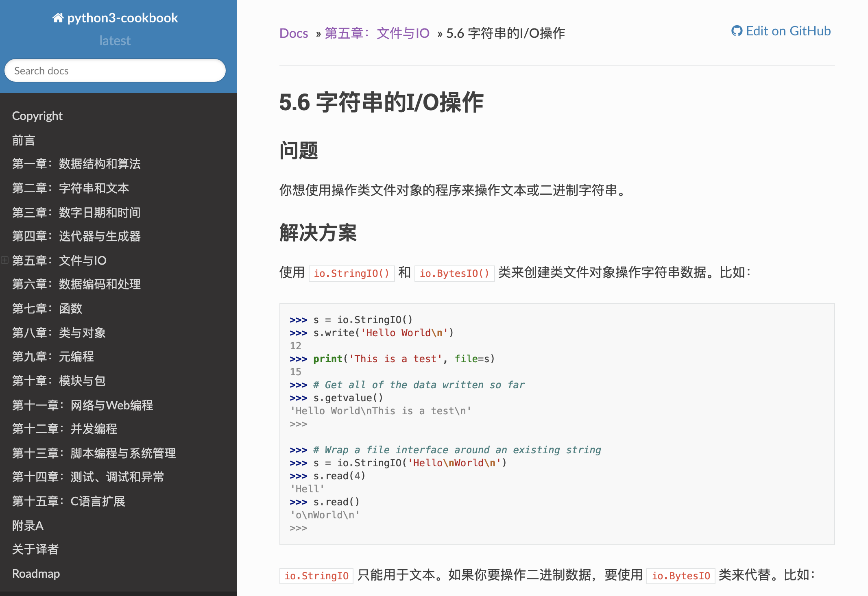Image resolution: width=868 pixels, height=596 pixels.
Task: Select 第七章：函数 in the sidebar
Action: point(47,309)
